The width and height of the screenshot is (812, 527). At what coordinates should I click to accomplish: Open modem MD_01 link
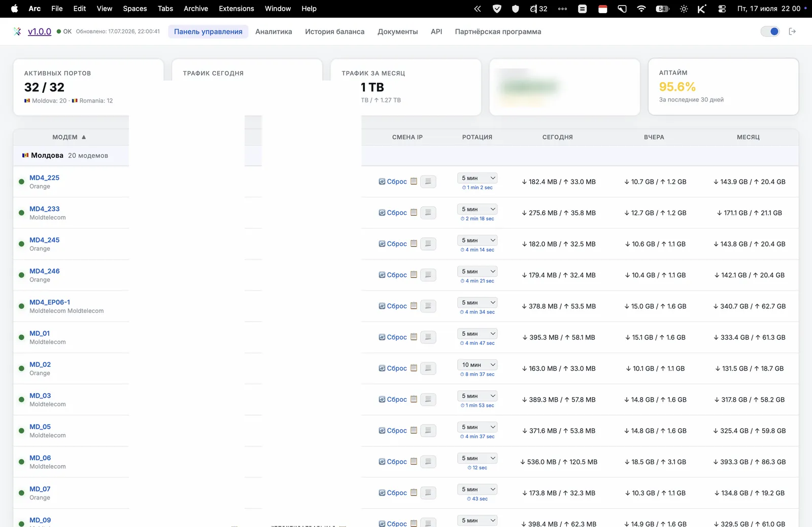coord(40,333)
